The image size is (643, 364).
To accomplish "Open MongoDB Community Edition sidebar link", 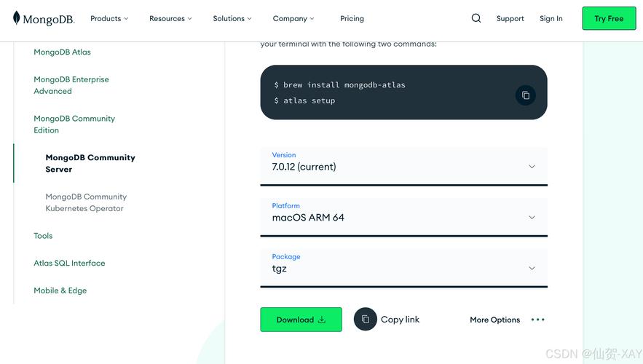I will (74, 124).
